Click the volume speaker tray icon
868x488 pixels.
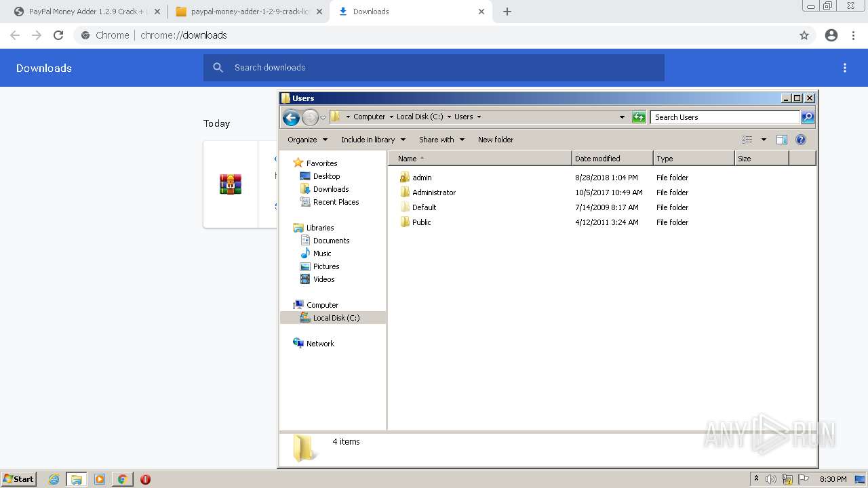(x=770, y=479)
